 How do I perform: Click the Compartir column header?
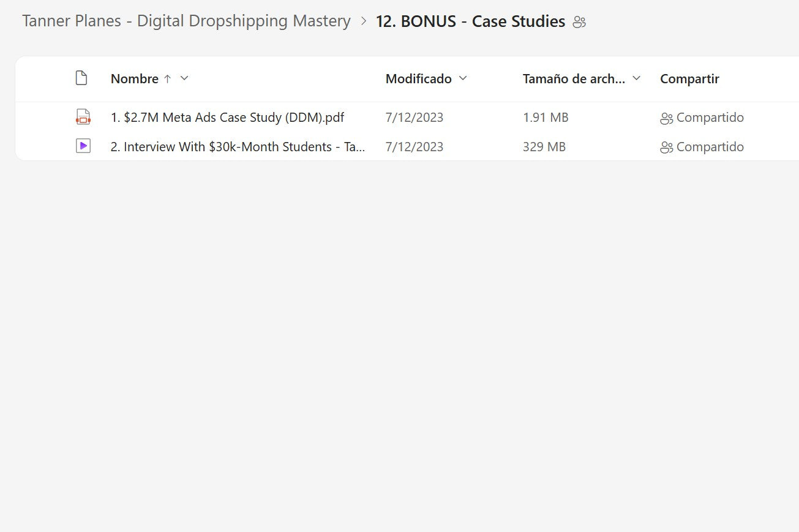[x=689, y=79]
